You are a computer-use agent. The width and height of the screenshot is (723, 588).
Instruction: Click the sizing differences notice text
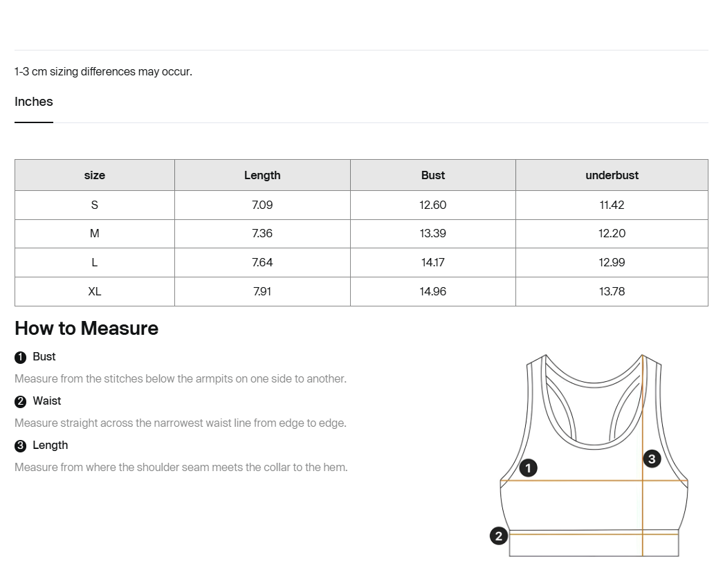click(103, 71)
